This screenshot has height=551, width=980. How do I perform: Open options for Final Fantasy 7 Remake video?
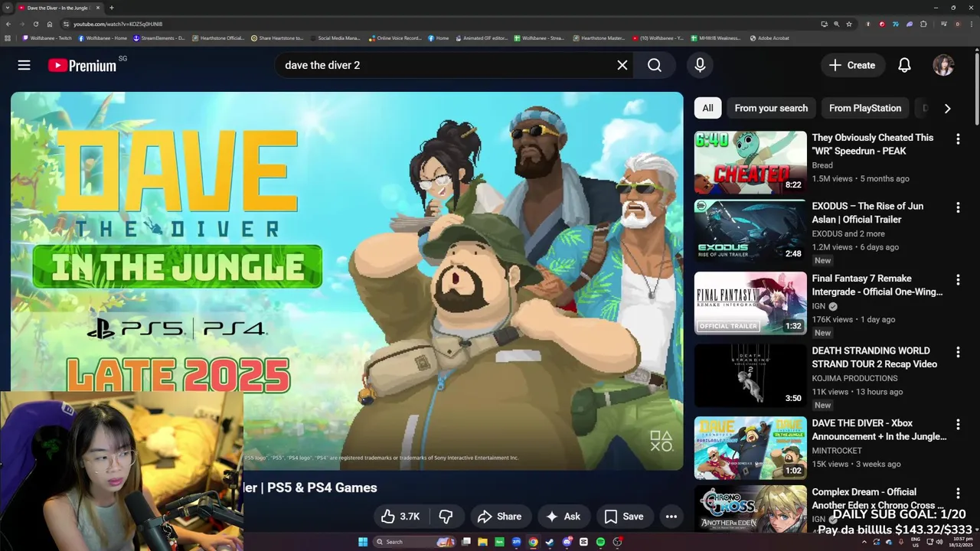[x=958, y=280]
